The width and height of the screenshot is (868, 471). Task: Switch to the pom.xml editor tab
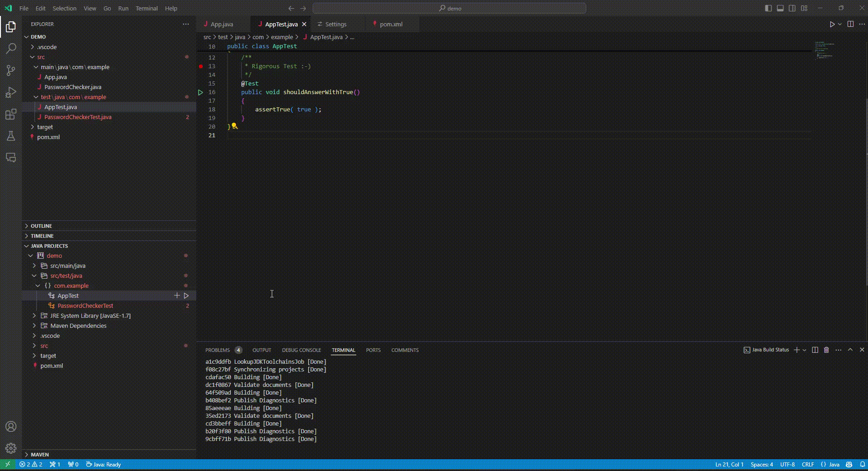point(390,24)
